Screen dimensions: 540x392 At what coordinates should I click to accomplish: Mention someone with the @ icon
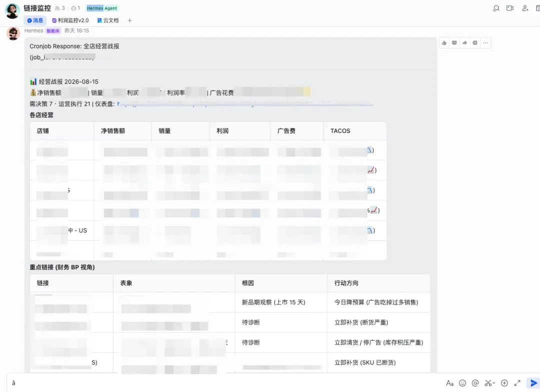tap(475, 383)
